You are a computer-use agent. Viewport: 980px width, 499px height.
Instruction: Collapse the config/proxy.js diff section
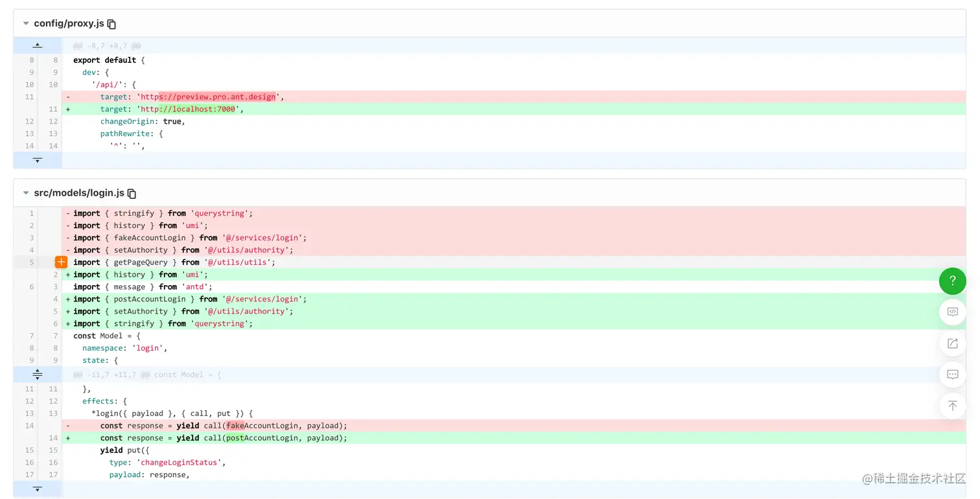26,24
